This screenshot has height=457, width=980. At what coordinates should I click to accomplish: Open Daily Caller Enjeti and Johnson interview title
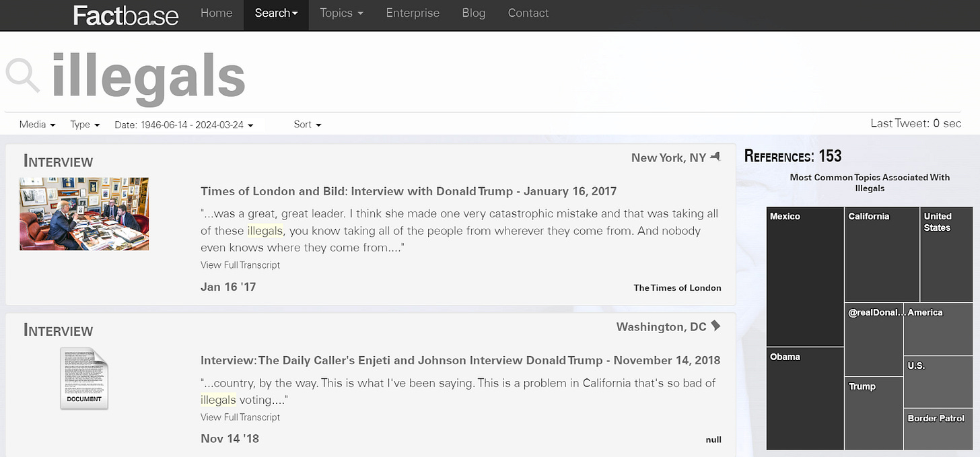tap(460, 360)
